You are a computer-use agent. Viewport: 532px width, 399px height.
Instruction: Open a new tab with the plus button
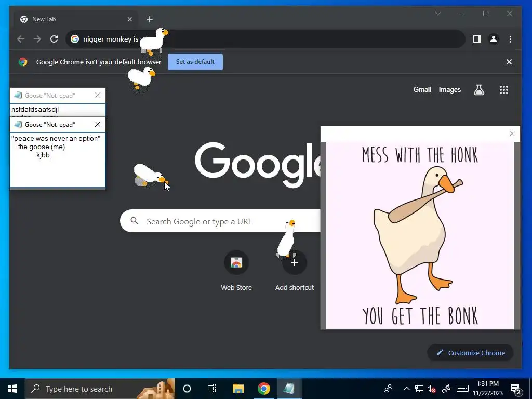click(x=149, y=19)
